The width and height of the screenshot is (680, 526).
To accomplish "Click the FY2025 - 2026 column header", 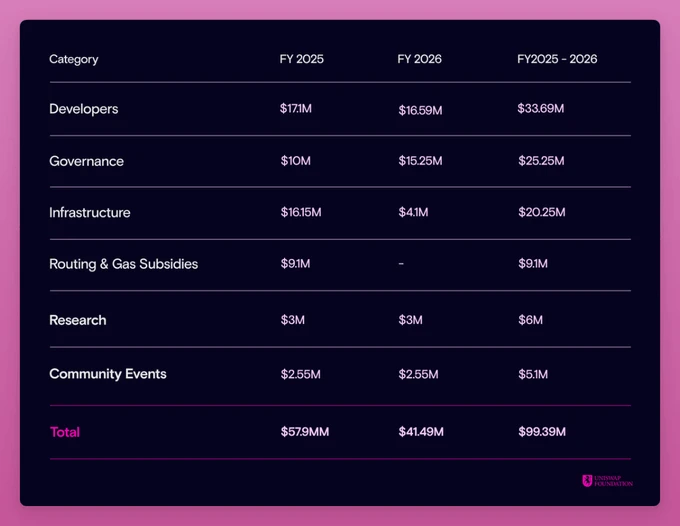I will [x=557, y=59].
